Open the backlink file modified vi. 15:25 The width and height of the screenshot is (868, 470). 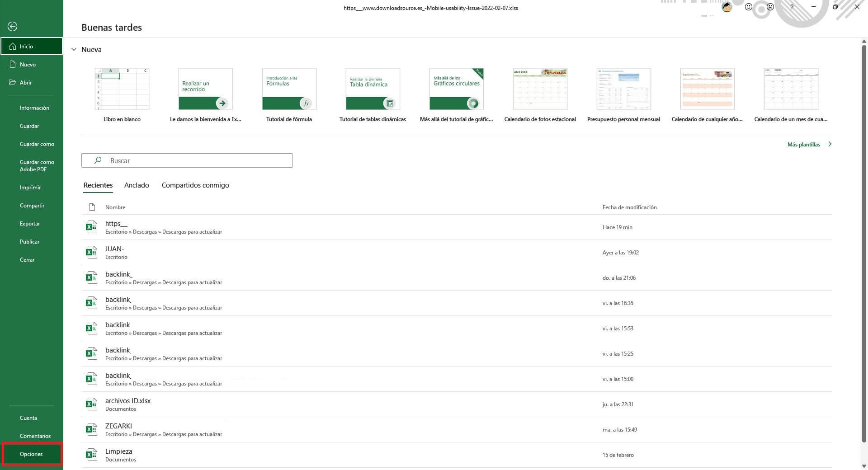457,353
